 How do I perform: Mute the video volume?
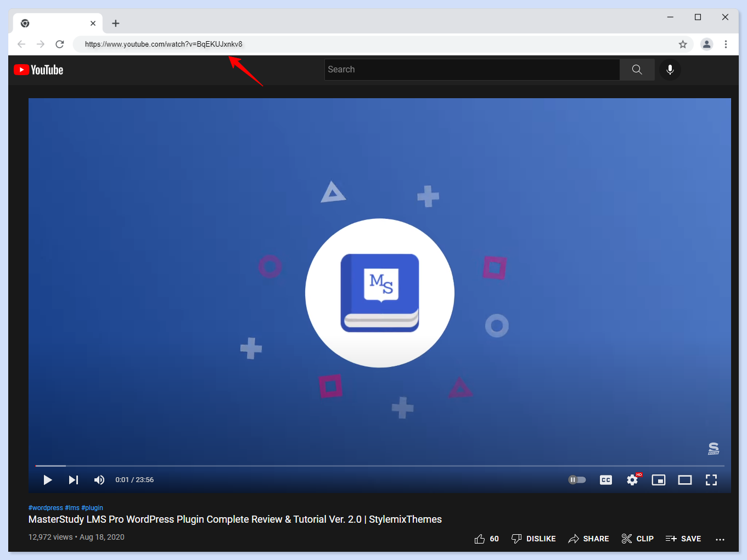(x=99, y=480)
